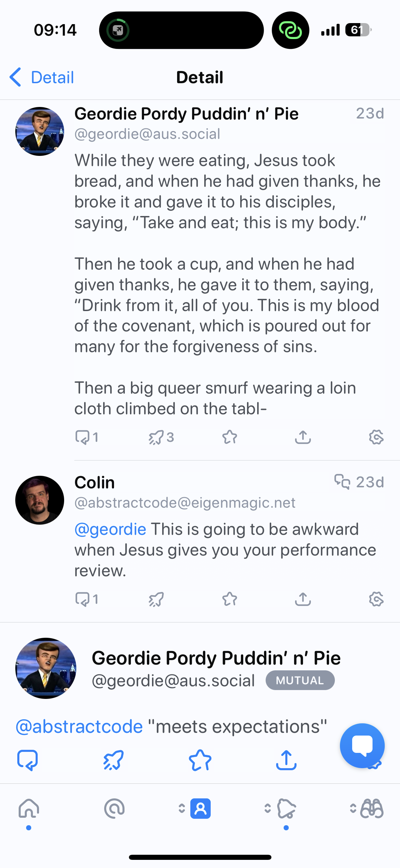
Task: Open the Home tab in bottom bar
Action: (29, 809)
